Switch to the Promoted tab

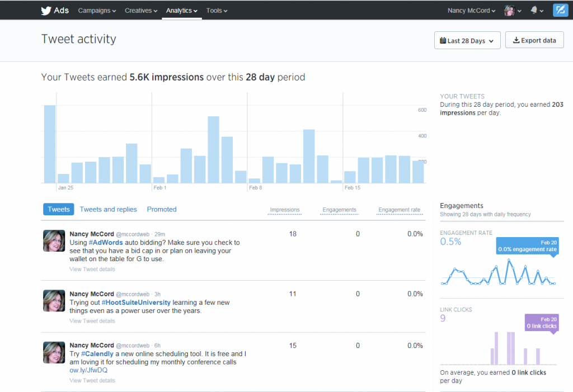coord(161,209)
